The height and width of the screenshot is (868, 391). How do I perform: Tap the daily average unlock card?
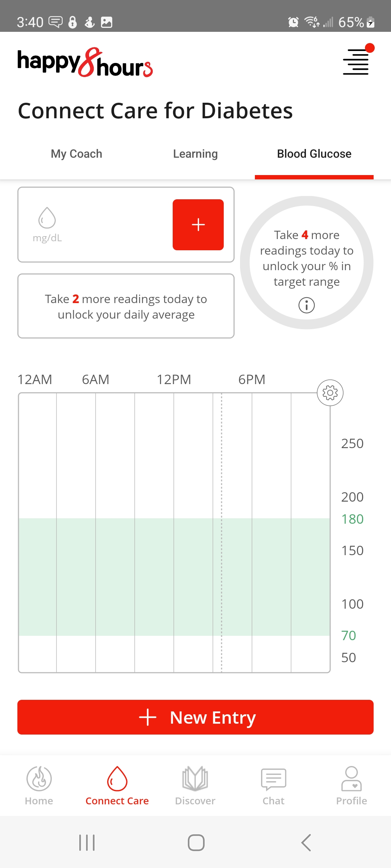(126, 306)
